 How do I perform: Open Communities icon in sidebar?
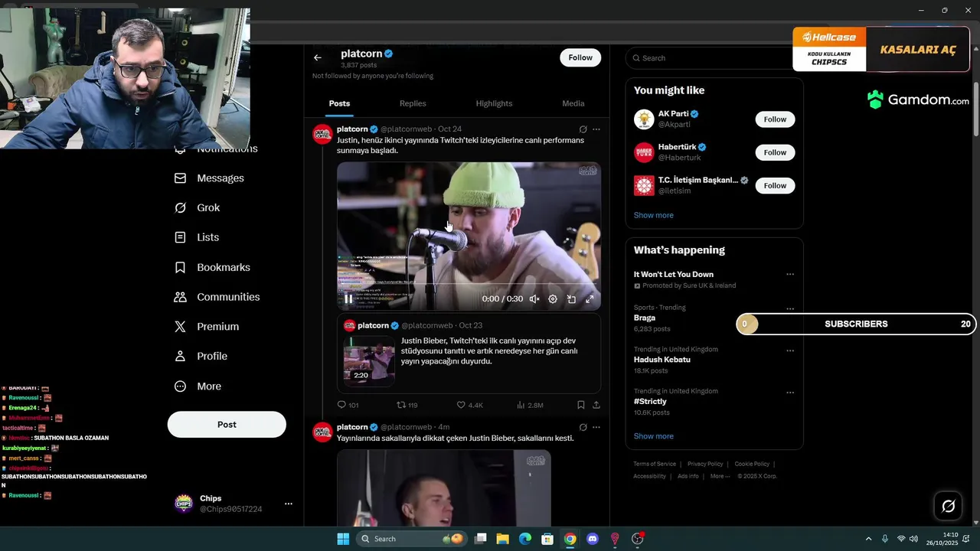coord(180,297)
